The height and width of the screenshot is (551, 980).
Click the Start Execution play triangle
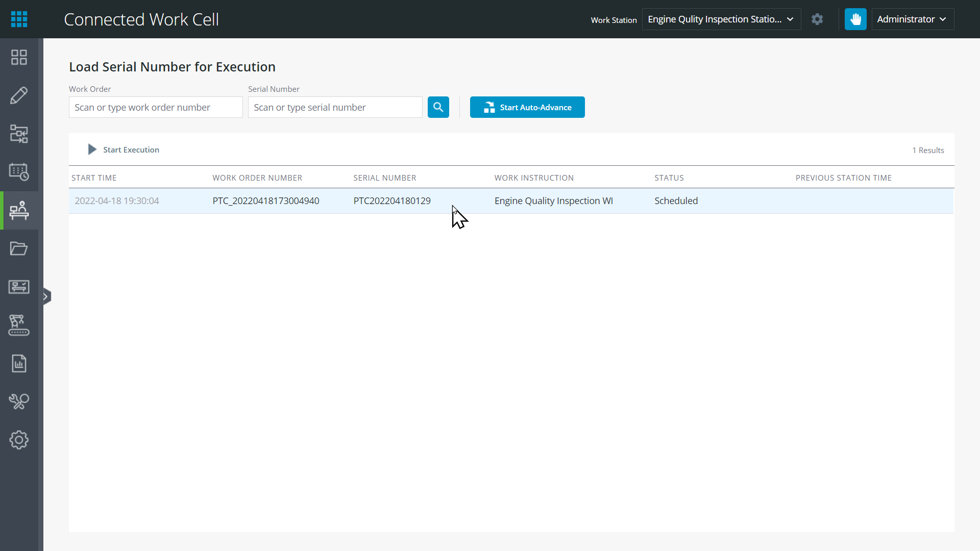[x=92, y=149]
